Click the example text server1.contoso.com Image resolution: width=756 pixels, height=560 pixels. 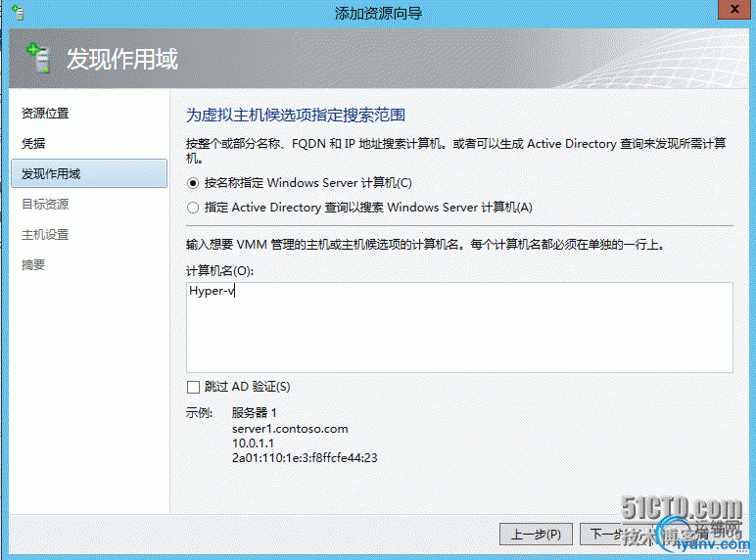click(x=290, y=429)
